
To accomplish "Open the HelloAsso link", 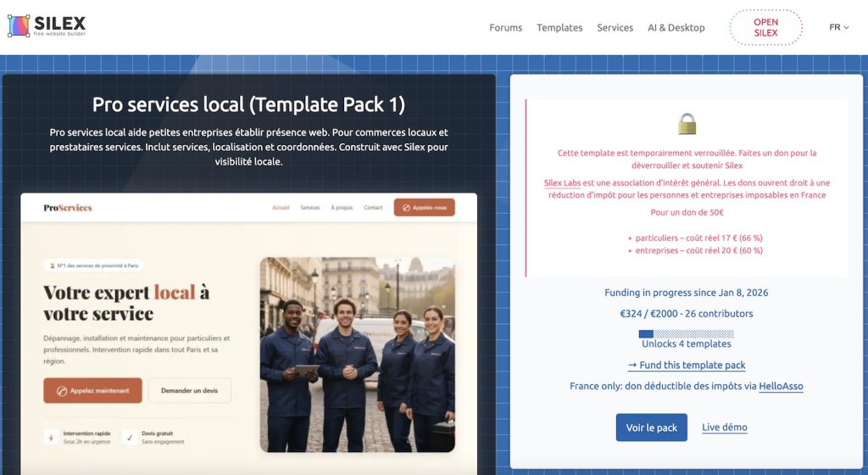I will click(781, 387).
